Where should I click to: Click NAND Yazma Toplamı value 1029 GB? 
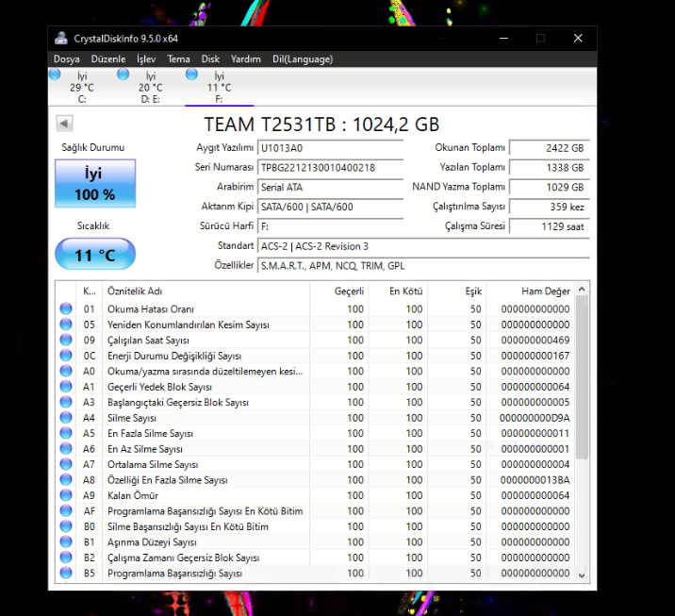(550, 188)
